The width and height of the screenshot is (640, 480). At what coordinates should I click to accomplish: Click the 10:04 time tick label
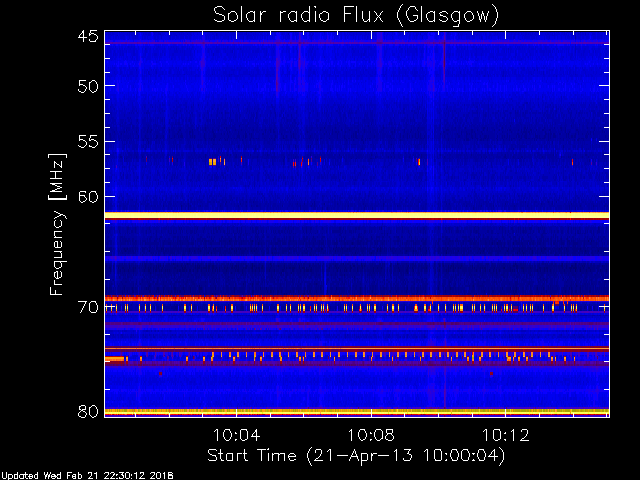pos(237,435)
